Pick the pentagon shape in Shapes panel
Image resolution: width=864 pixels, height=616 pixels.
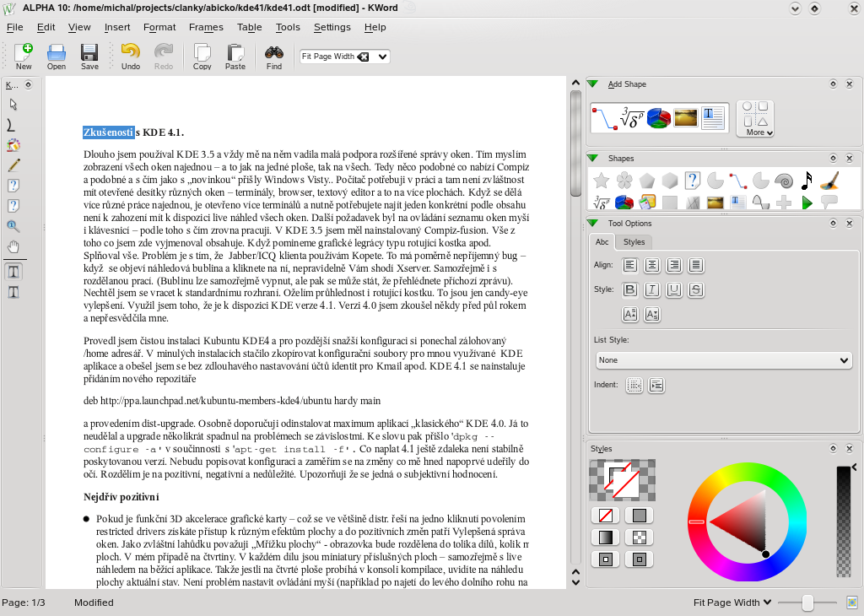[647, 181]
